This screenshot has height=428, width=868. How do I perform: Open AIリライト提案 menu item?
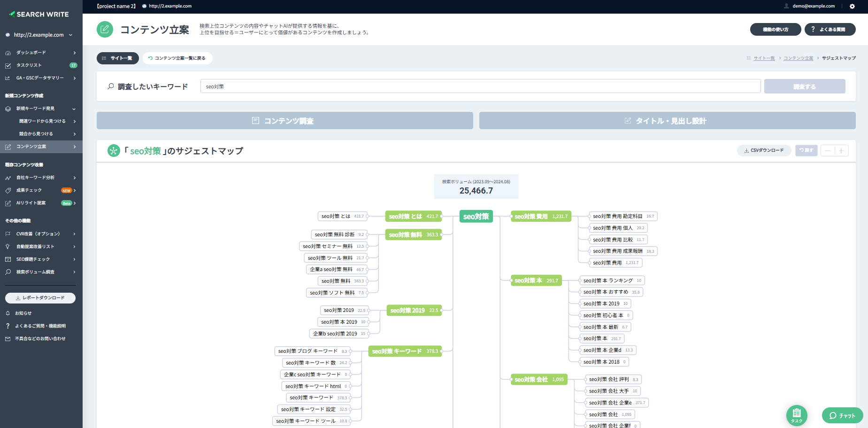41,203
